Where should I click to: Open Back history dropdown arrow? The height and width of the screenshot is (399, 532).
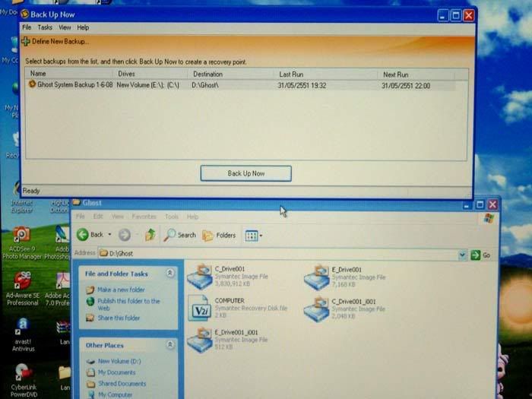[x=109, y=234]
